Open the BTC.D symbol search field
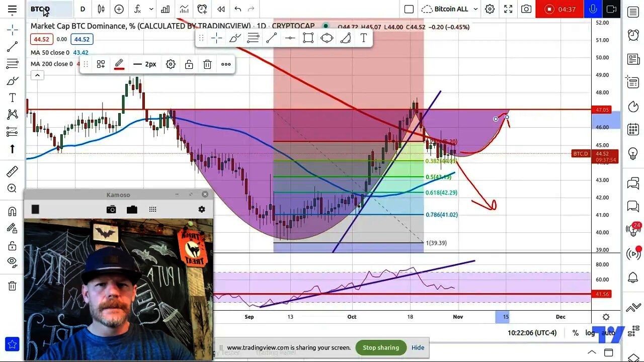Screen dimensions: 644x362 click(49, 9)
